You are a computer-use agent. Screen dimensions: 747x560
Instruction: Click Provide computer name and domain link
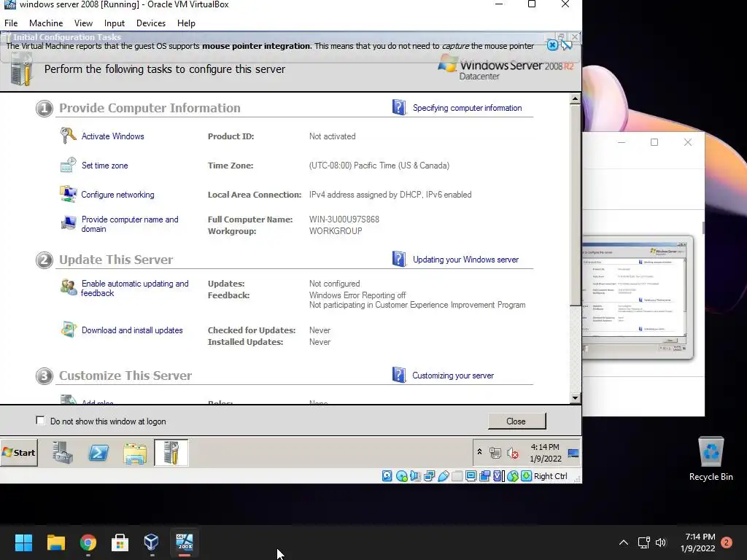coord(130,224)
